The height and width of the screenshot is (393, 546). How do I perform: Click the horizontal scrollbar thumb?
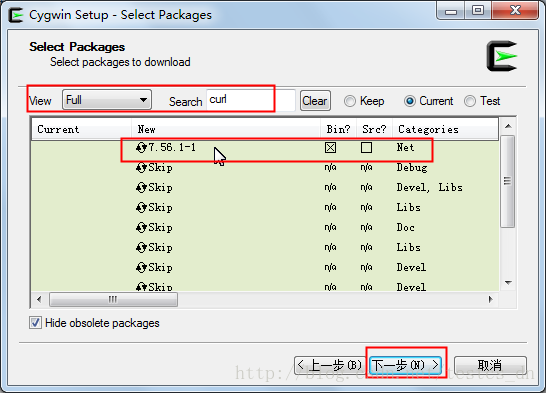pos(114,299)
